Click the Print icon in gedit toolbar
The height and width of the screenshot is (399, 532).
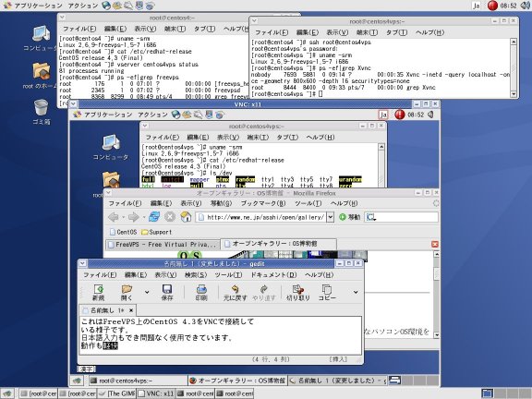click(x=201, y=292)
